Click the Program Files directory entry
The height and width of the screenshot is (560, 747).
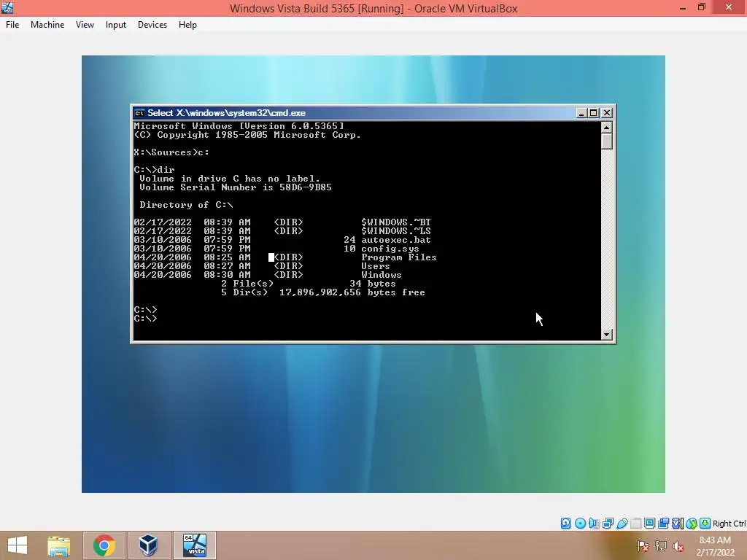[399, 257]
